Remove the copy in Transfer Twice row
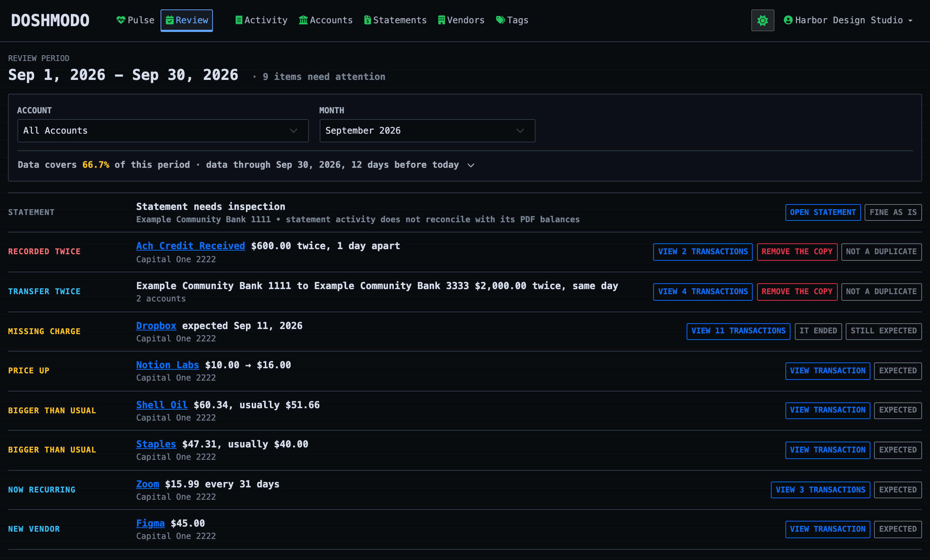This screenshot has height=560, width=930. pyautogui.click(x=797, y=292)
